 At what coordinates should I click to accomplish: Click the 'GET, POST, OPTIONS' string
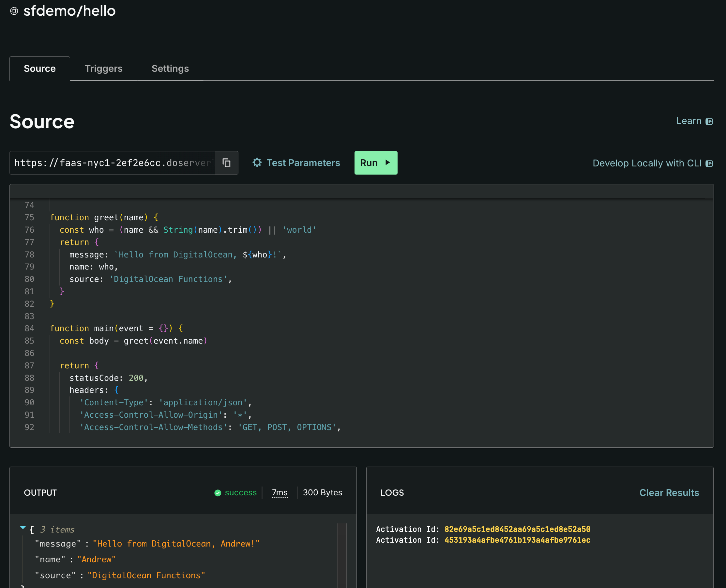point(287,427)
